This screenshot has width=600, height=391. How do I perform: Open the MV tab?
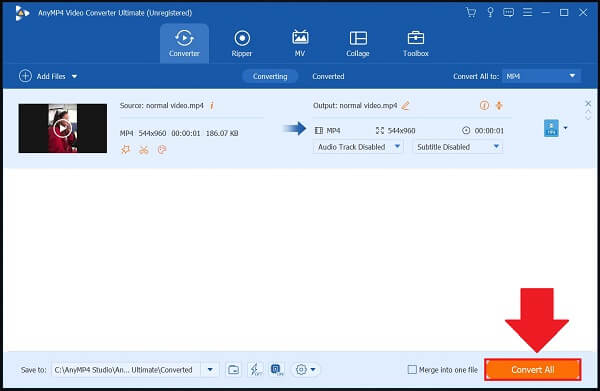click(x=300, y=43)
